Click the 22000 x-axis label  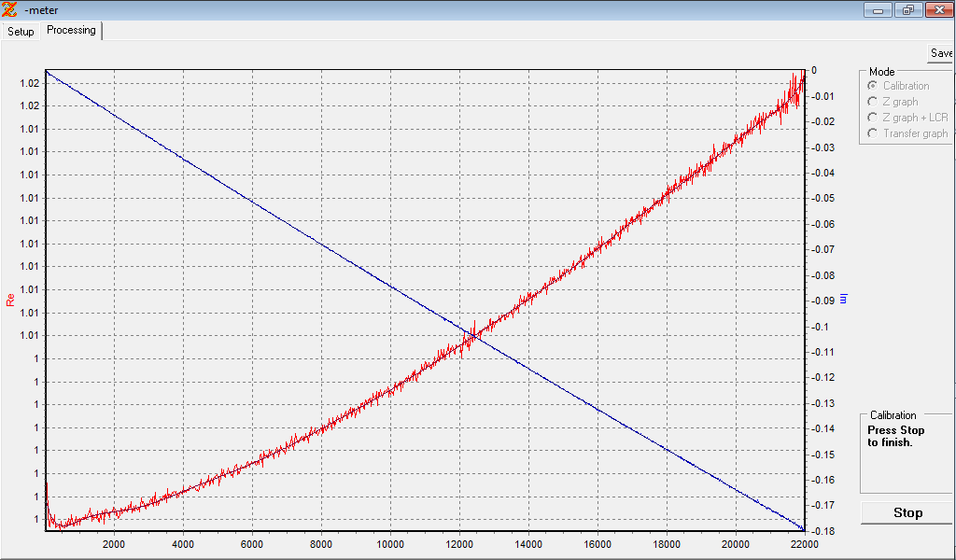coord(804,544)
